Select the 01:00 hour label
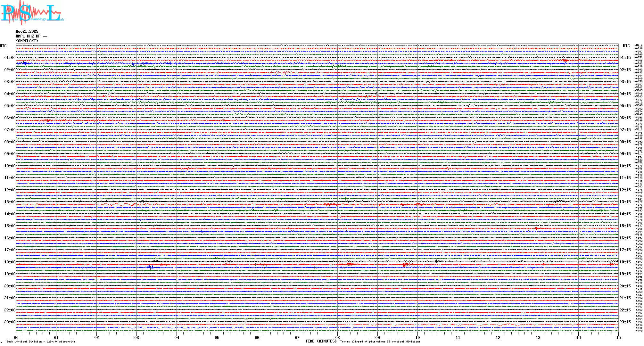644x346 pixels. click(x=10, y=58)
